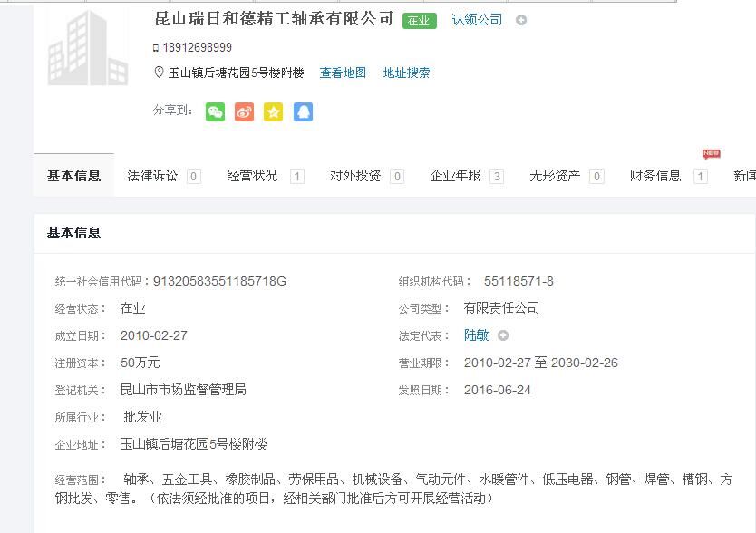Viewport: 756px width, 533px height.
Task: Click the phone icon beside 18912698999
Action: tap(156, 47)
